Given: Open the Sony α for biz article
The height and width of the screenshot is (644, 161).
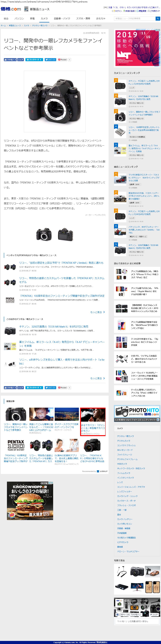Looking at the screenshot, I should [62, 362].
